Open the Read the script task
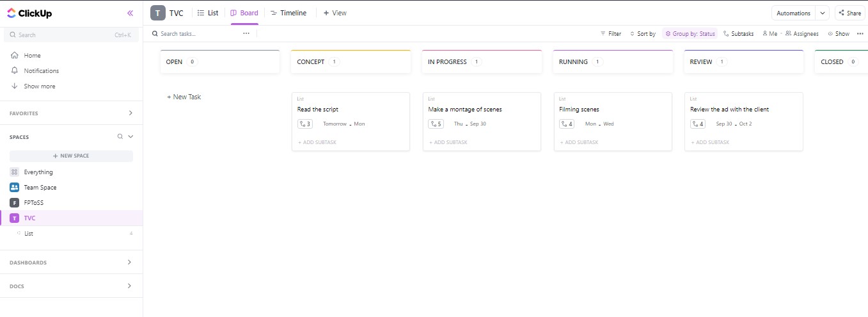The width and height of the screenshot is (868, 317). pyautogui.click(x=318, y=110)
